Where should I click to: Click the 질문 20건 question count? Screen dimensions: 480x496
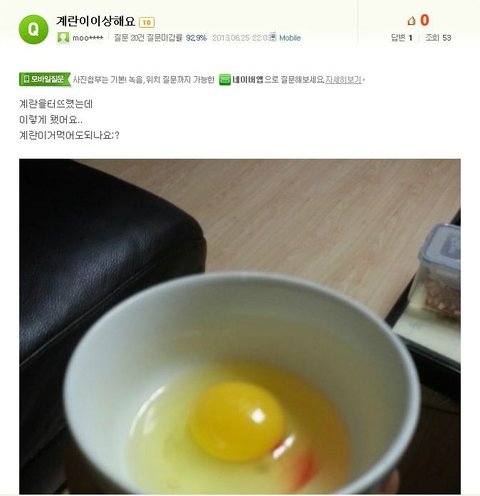[x=129, y=38]
